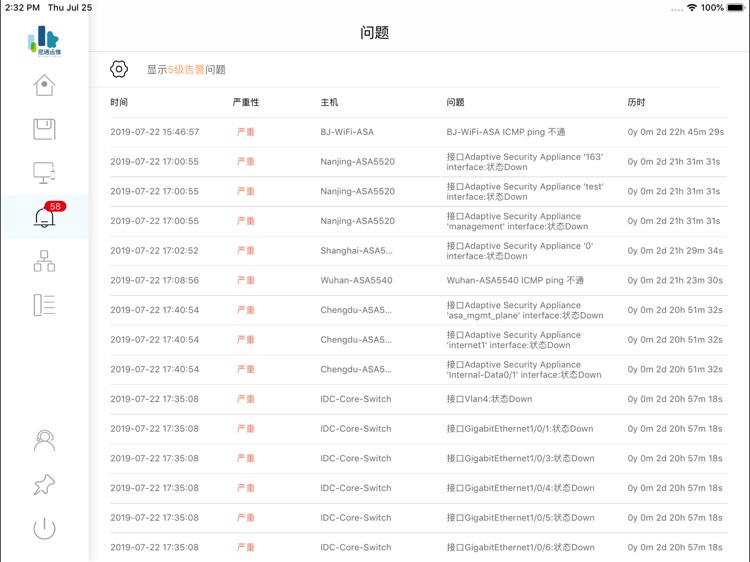Click the orange 5级告警 filter text
Viewport: 750px width, 562px height.
[x=186, y=70]
